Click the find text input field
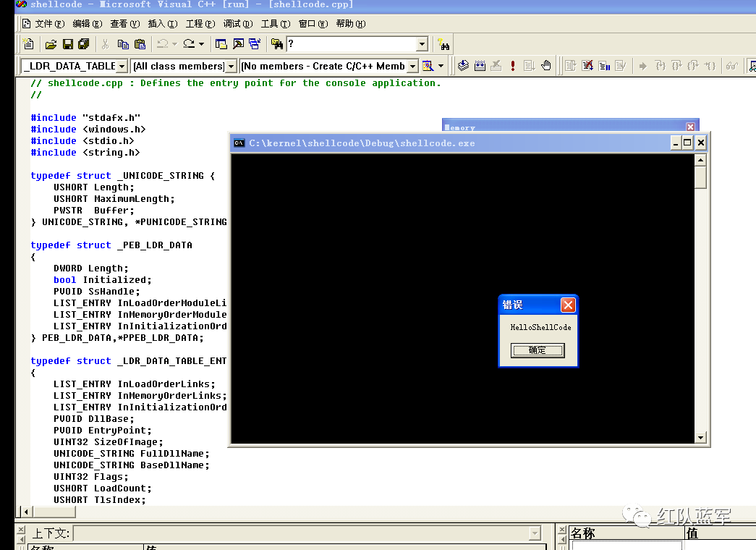 352,44
